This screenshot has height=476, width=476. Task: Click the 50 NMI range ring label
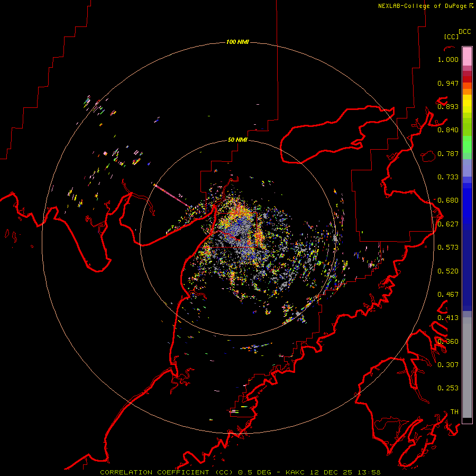pos(237,140)
